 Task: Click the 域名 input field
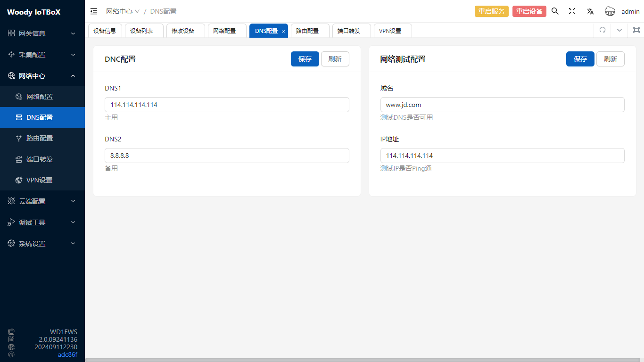pyautogui.click(x=502, y=105)
